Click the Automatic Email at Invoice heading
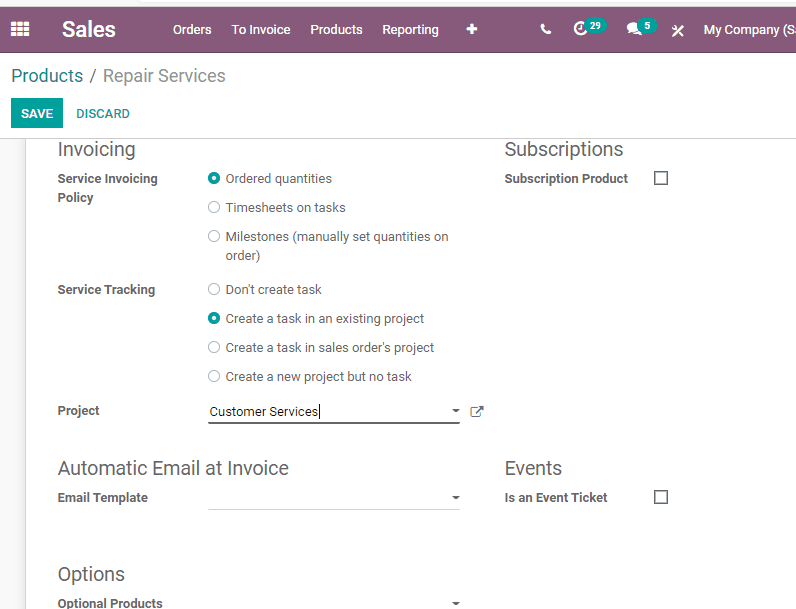 click(x=173, y=468)
